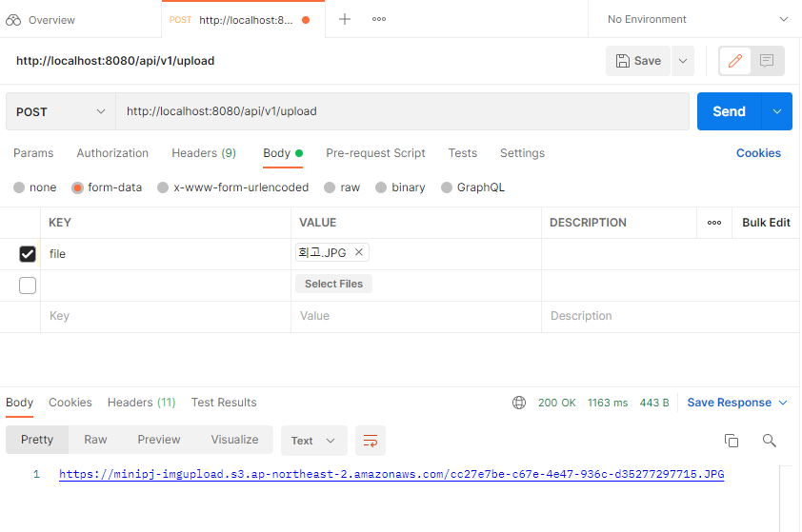Click the 200 OK status text
The image size is (802, 532).
556,403
